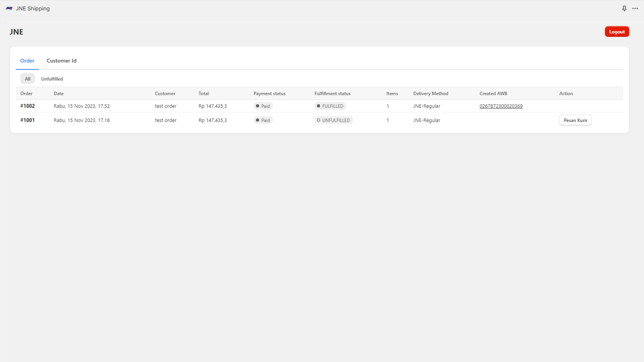Click JNE-Regular in order #1002 row
644x362 pixels.
coord(427,106)
